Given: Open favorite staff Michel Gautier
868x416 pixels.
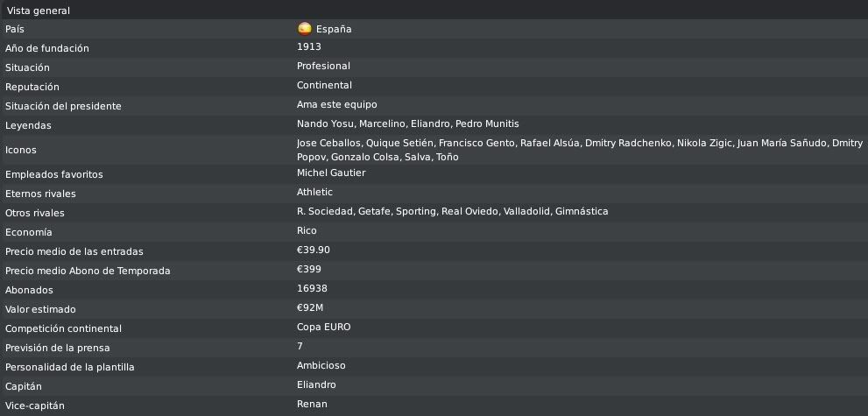Looking at the screenshot, I should click(331, 173).
